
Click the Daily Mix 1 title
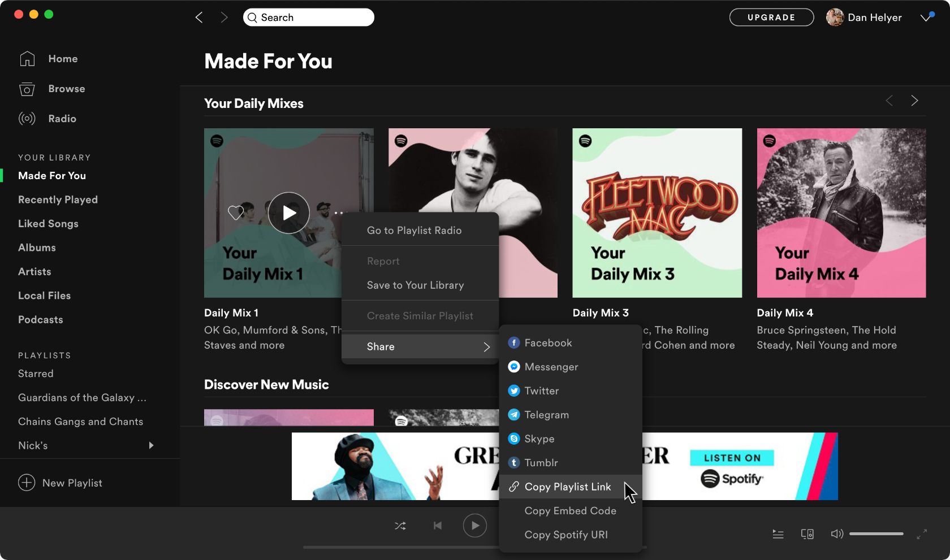pos(231,313)
